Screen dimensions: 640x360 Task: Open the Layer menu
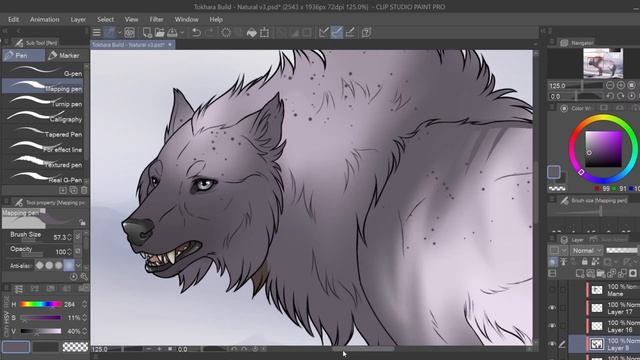pyautogui.click(x=78, y=20)
